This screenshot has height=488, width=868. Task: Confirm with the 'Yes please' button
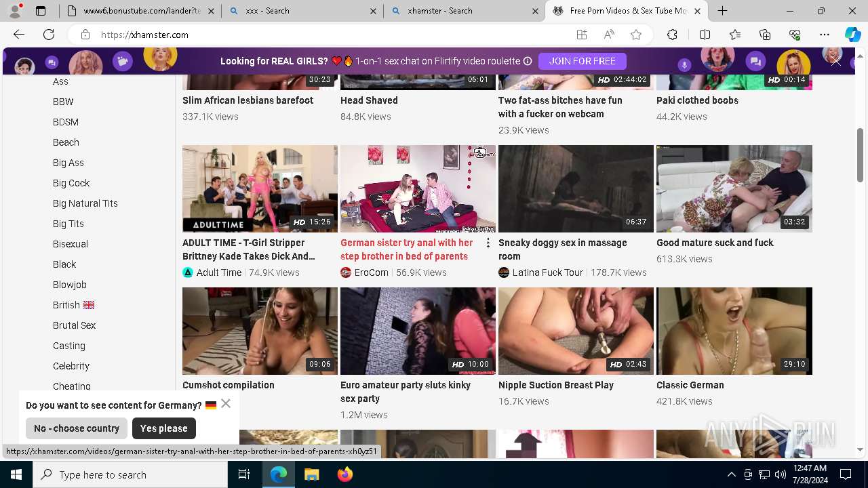(x=164, y=428)
